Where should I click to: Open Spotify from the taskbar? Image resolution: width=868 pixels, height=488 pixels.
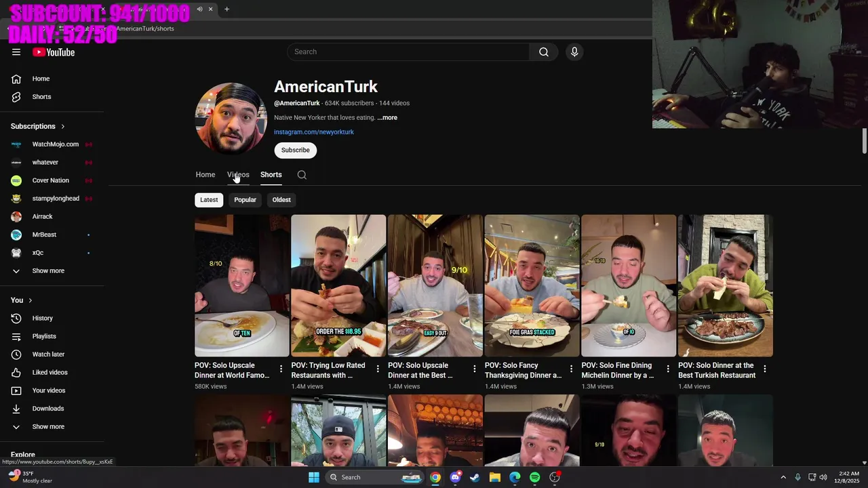click(535, 477)
